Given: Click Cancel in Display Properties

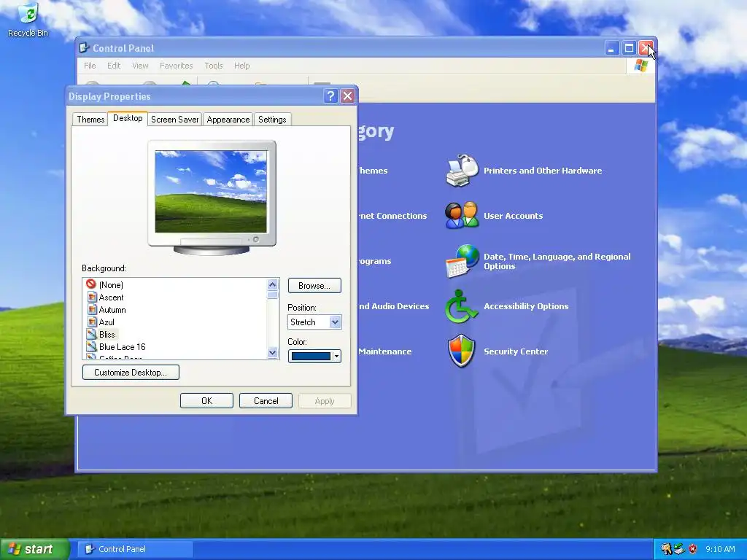Looking at the screenshot, I should tap(266, 401).
